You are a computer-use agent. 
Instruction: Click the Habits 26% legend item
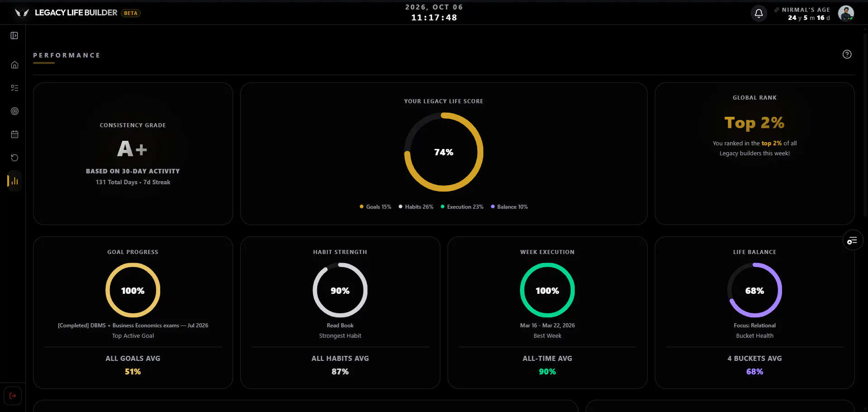pyautogui.click(x=416, y=207)
